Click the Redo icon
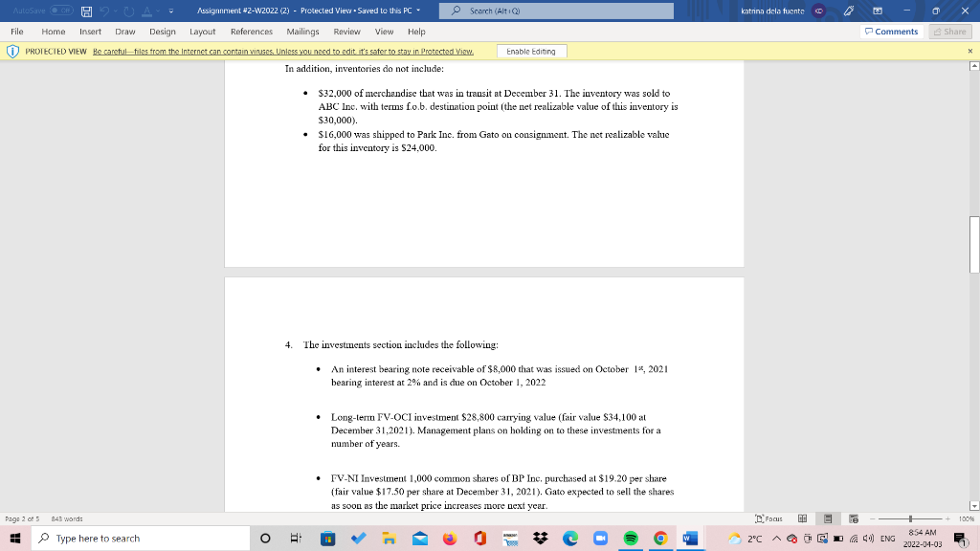The height and width of the screenshot is (551, 980). (x=128, y=11)
